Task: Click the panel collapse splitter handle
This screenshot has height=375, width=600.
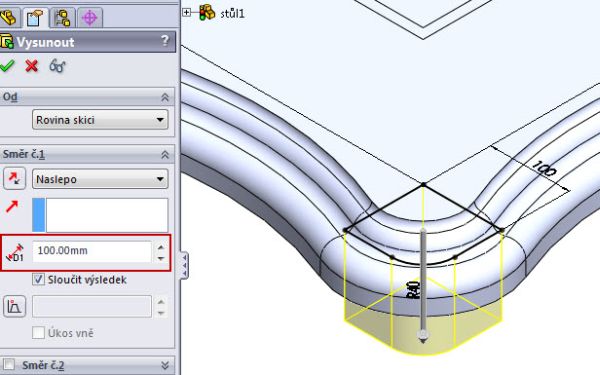Action: (x=184, y=265)
